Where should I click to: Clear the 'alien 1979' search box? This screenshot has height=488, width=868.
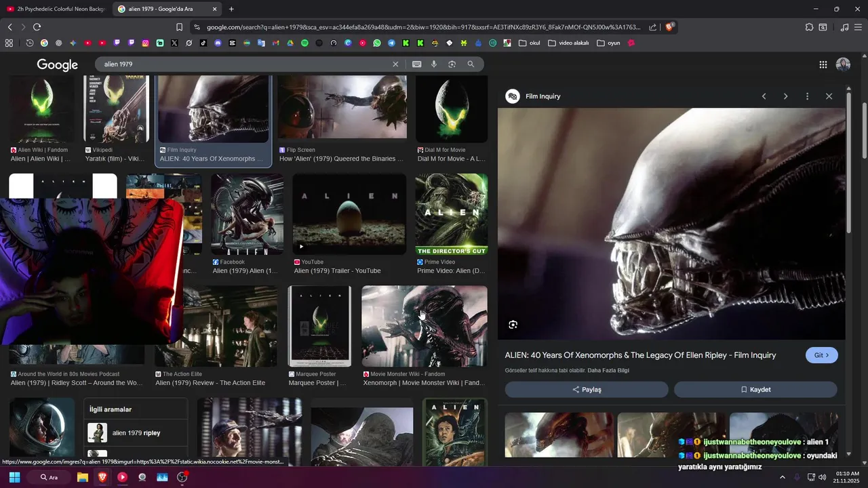click(395, 64)
